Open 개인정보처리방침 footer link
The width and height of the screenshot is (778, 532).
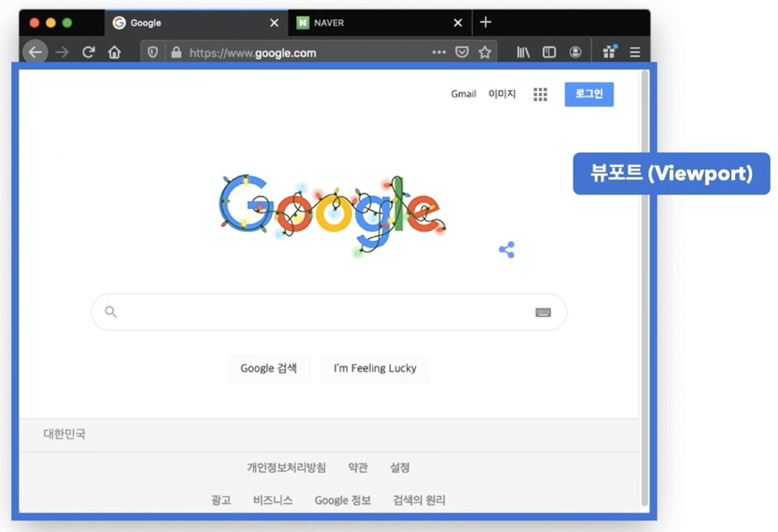pos(287,467)
